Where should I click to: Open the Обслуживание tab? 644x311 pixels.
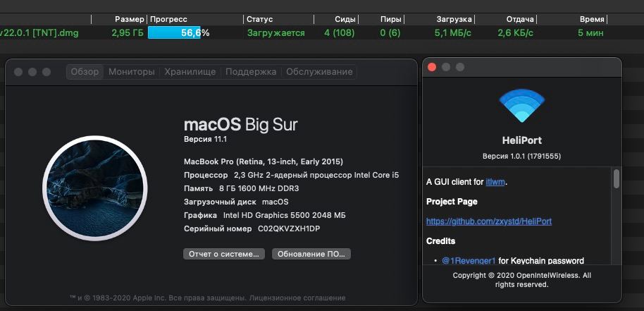(319, 72)
